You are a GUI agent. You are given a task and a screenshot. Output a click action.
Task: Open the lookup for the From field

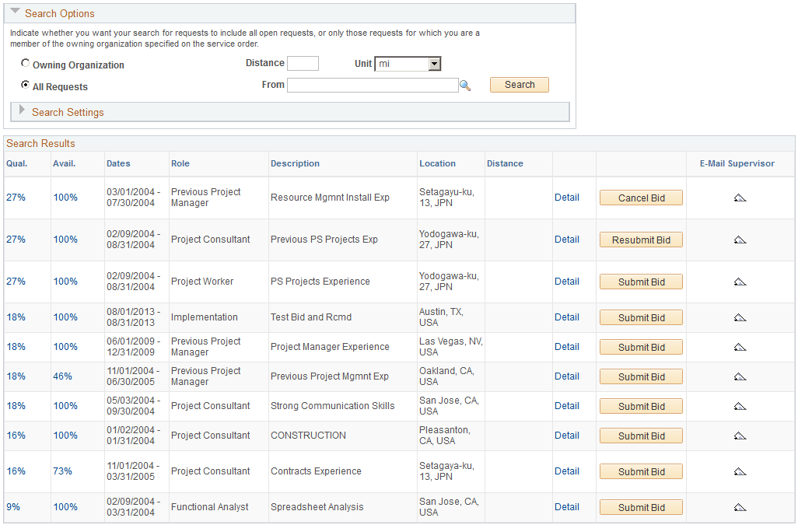click(x=465, y=84)
